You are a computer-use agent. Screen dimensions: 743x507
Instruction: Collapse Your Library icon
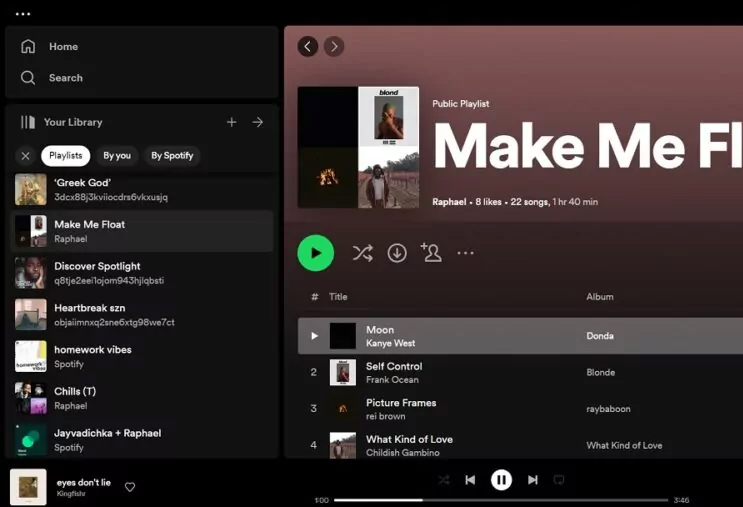(x=27, y=122)
